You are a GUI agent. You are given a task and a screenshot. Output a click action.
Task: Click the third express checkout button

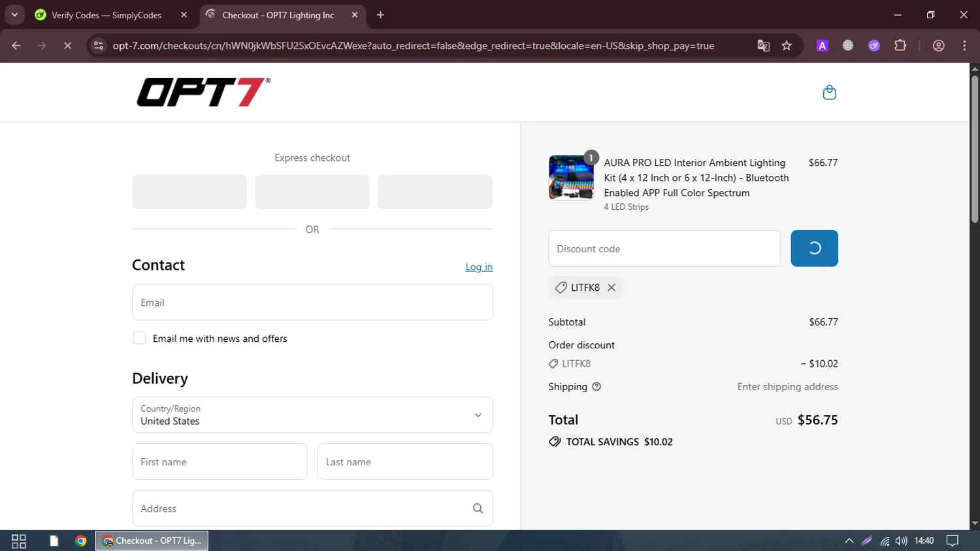point(435,192)
